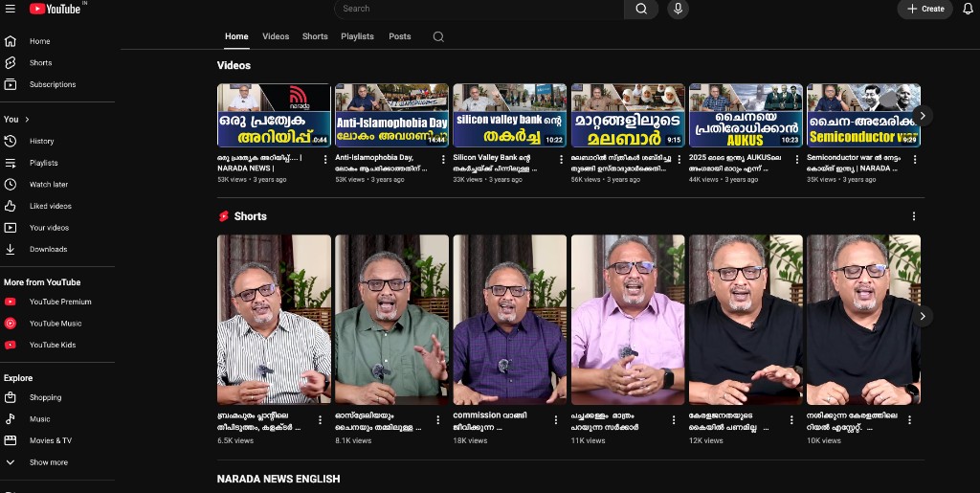The image size is (980, 493).
Task: Open Semiconductor war video title
Action: (853, 163)
